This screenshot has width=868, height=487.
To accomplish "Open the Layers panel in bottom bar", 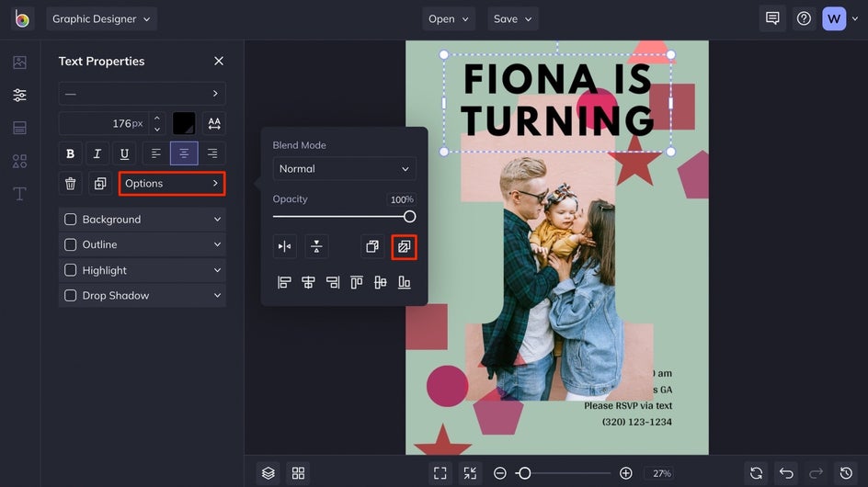I will tap(268, 473).
